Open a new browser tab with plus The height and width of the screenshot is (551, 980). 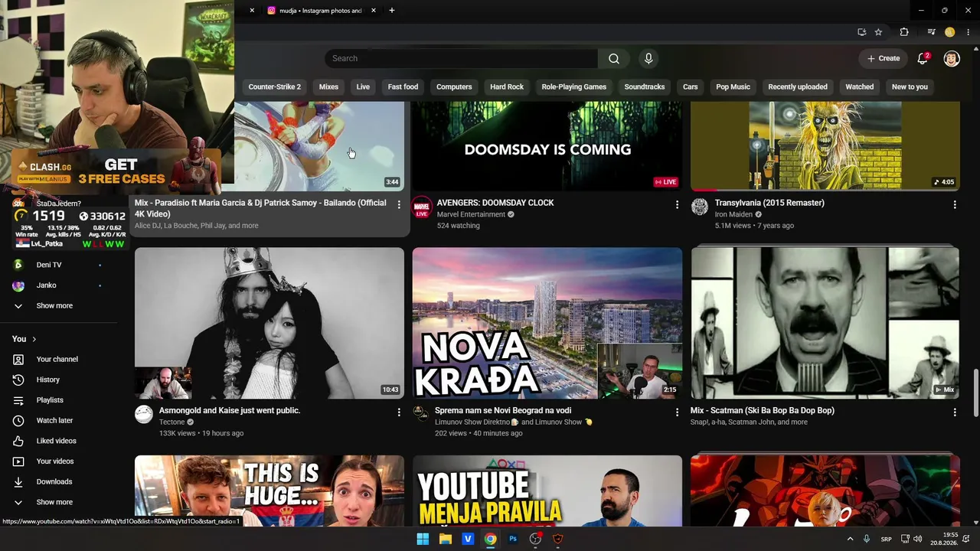click(x=392, y=11)
